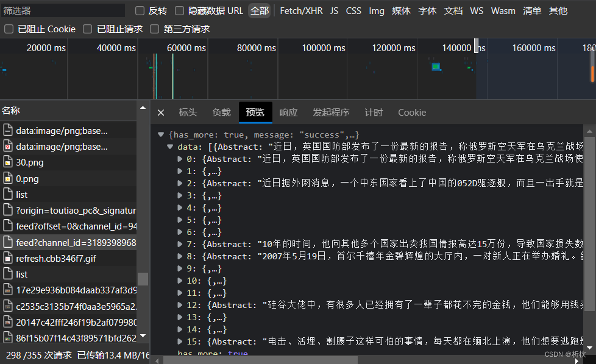Click the 全部 (All) request filter
The width and height of the screenshot is (596, 364).
260,10
